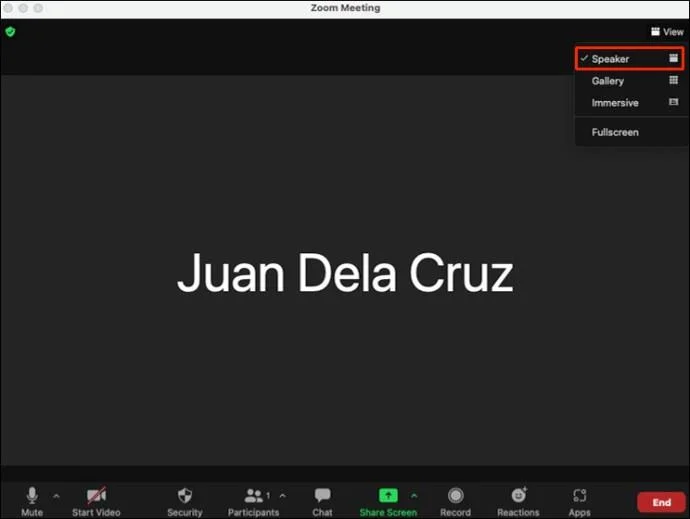Choose Immersive view
The height and width of the screenshot is (519, 690).
click(x=629, y=103)
